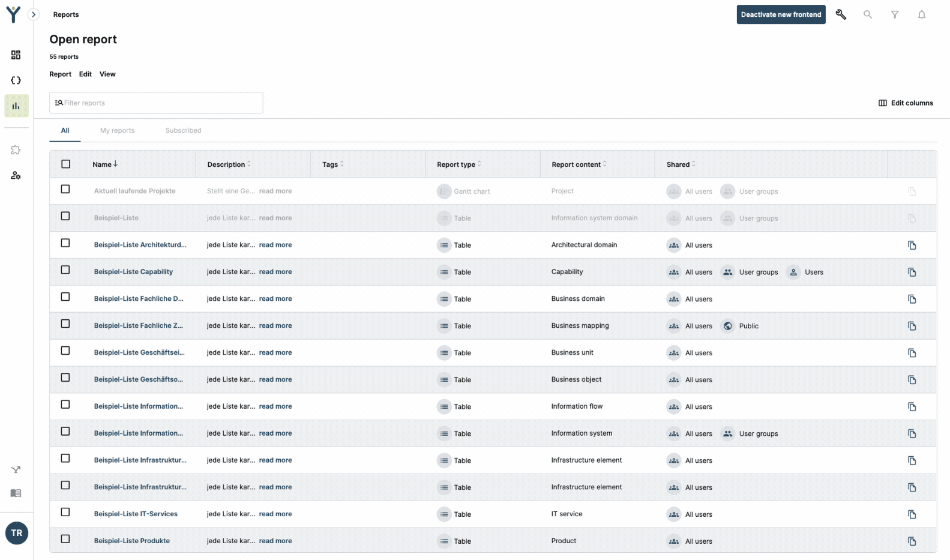Screen dimensions: 950x560
Task: Open the notifications bell
Action: pos(921,14)
